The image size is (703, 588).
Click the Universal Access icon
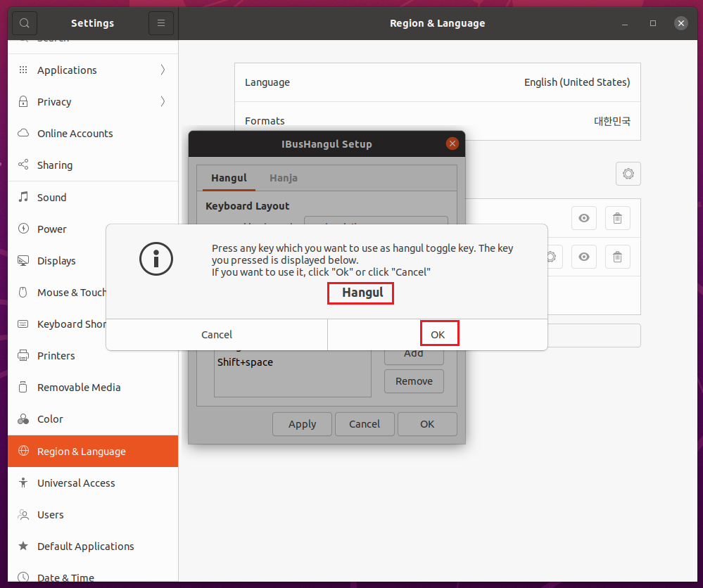pos(23,482)
